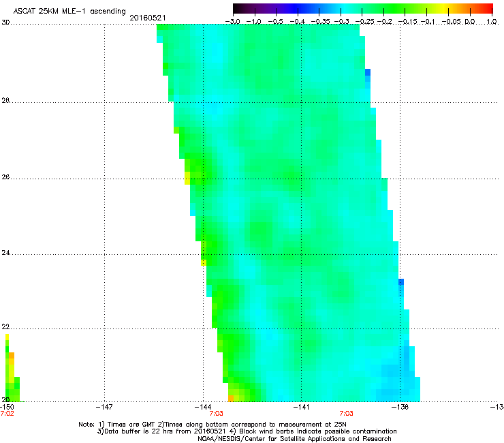Select the longitude -141 axis label
This screenshot has width=504, height=443.
coord(301,407)
